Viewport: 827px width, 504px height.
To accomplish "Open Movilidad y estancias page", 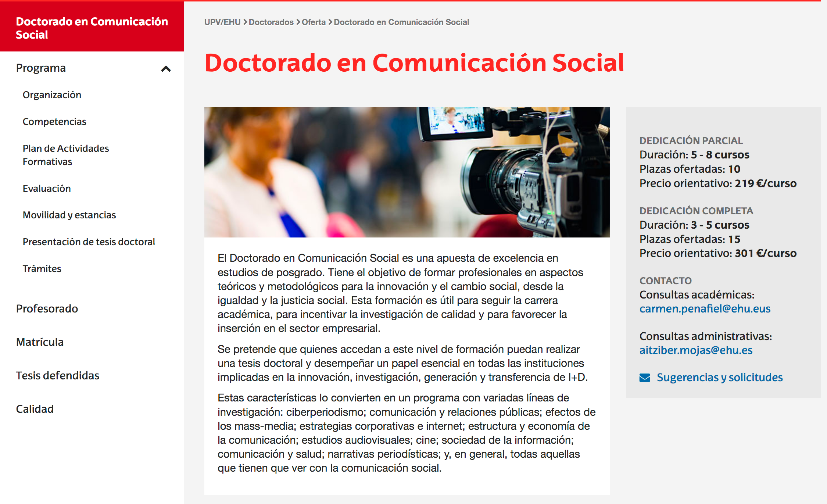I will click(69, 215).
